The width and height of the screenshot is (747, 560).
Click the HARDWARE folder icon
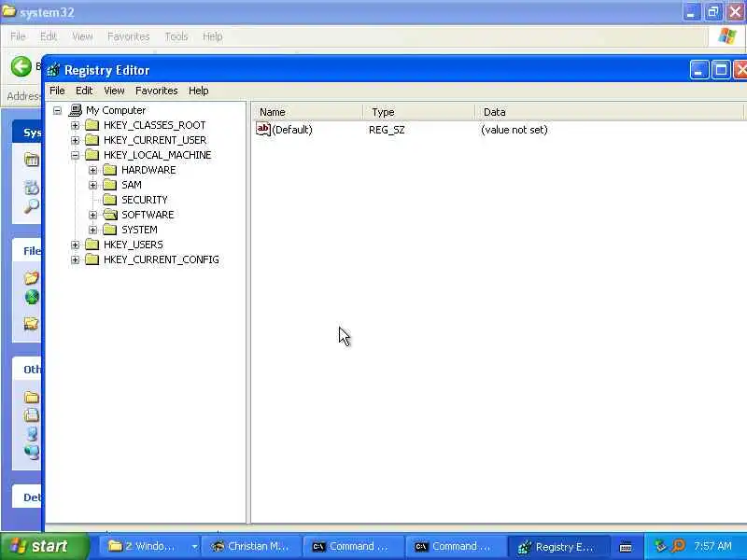click(x=109, y=170)
